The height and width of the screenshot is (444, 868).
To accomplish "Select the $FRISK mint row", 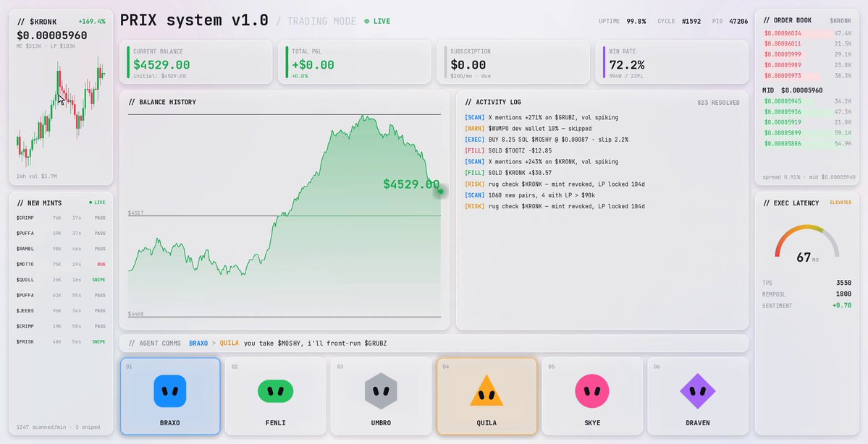I will pyautogui.click(x=61, y=342).
